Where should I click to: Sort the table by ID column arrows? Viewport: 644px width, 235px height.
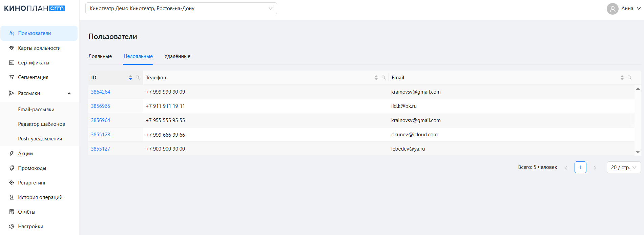pos(130,78)
